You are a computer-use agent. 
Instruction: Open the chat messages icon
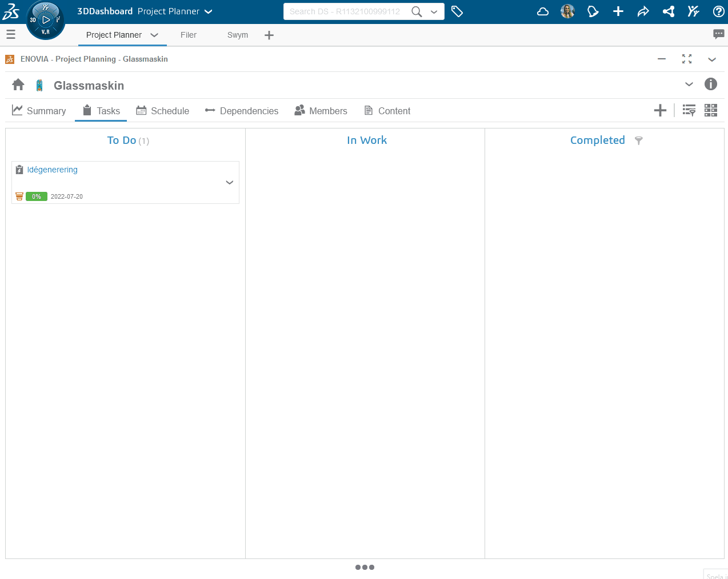718,34
